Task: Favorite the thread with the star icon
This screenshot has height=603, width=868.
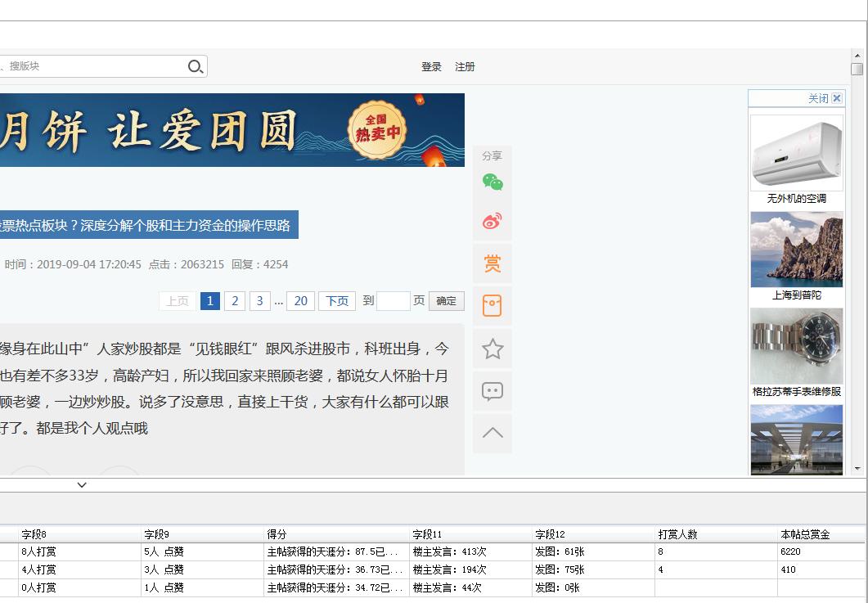Action: [492, 348]
